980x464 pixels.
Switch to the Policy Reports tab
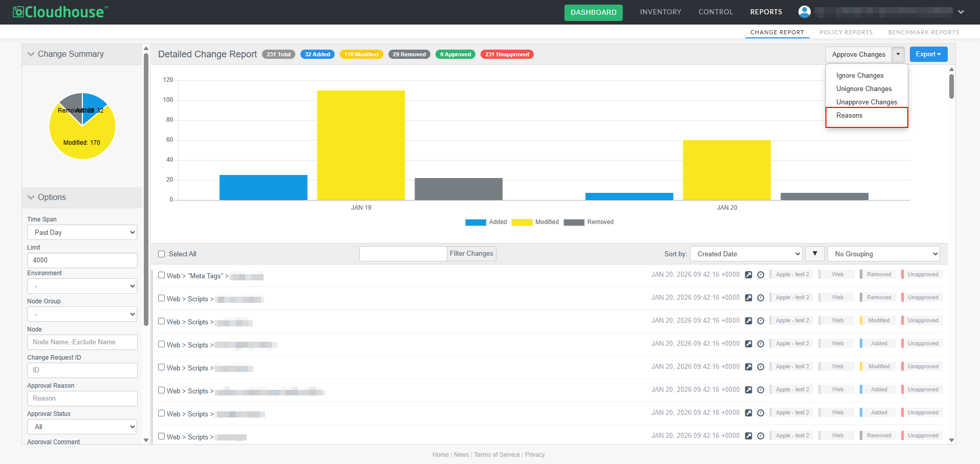(846, 32)
